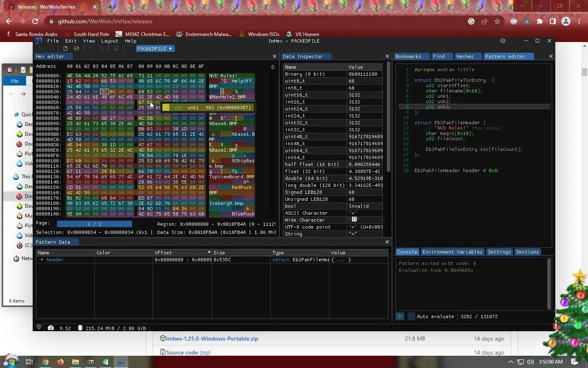Click the hex editor page slider 1 / 1
The width and height of the screenshot is (588, 368).
[94, 224]
